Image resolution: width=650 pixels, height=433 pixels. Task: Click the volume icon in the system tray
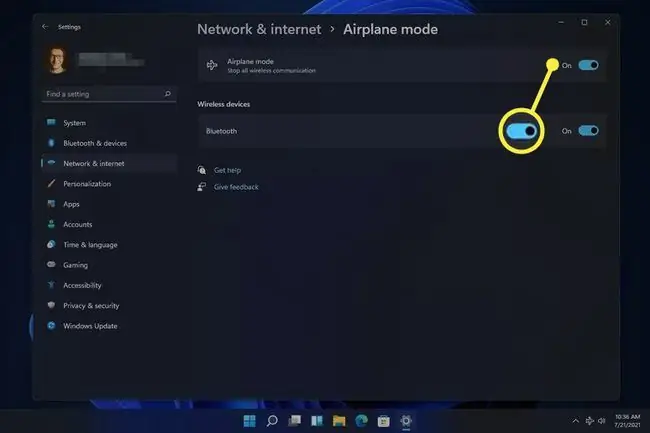pyautogui.click(x=601, y=421)
